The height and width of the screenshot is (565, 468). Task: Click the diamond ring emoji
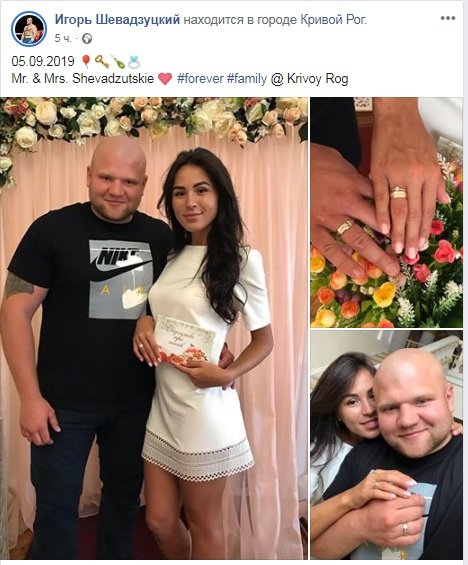click(x=134, y=62)
